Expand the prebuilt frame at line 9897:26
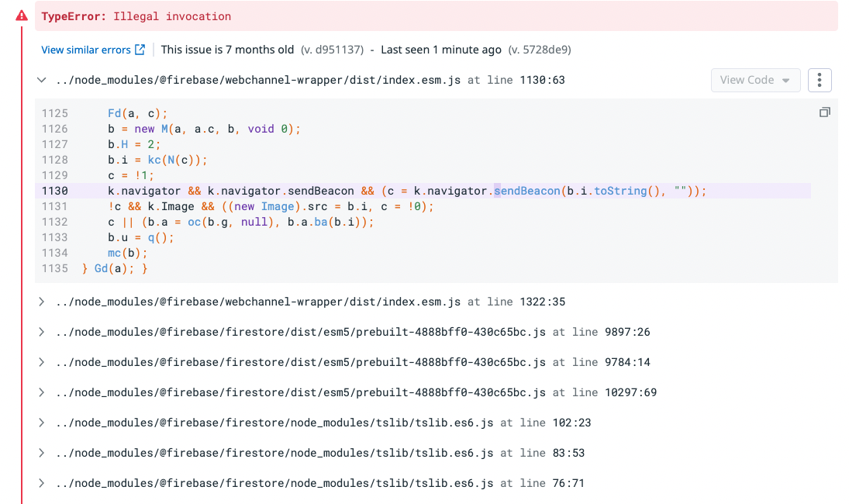 coord(40,332)
